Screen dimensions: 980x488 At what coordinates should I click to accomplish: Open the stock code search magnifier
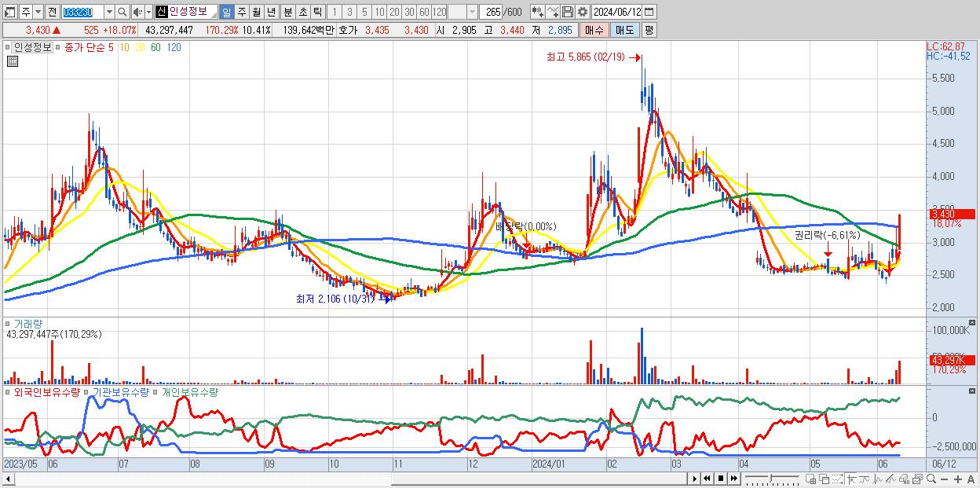click(x=122, y=12)
